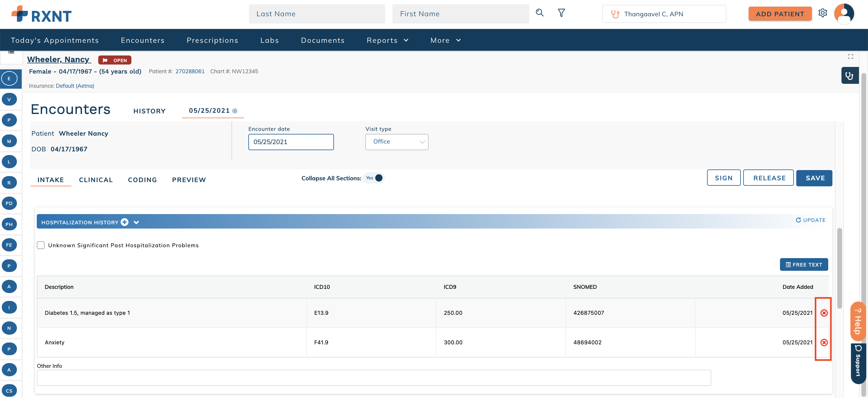Switch to the HISTORY tab

149,111
